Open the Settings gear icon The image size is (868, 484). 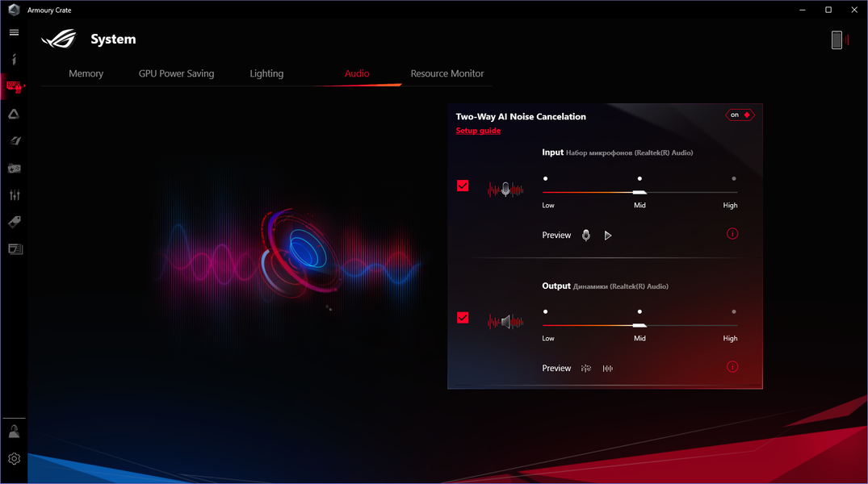15,458
